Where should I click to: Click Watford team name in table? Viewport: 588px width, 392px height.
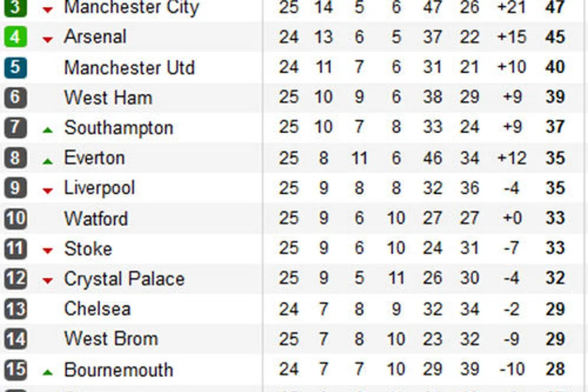click(x=96, y=218)
